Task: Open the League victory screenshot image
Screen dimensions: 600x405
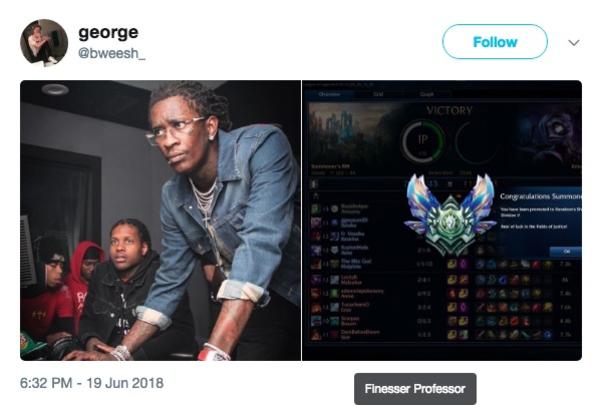Action: click(442, 220)
